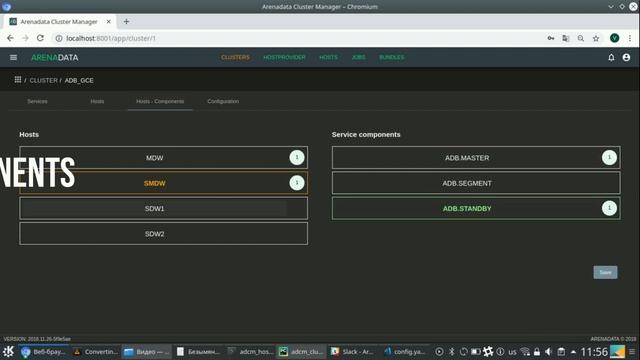The image size is (640, 360).
Task: Click the translate page icon
Action: pyautogui.click(x=566, y=38)
